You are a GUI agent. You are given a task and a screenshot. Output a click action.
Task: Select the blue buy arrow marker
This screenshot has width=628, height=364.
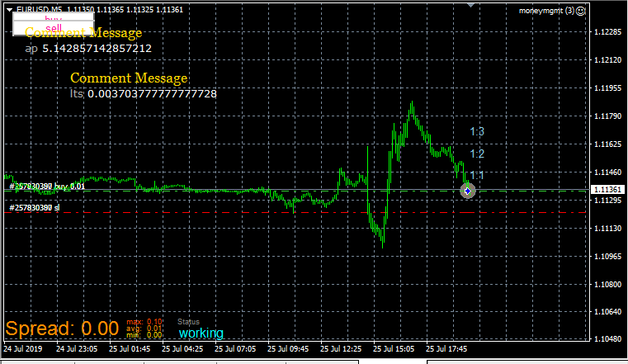tap(467, 191)
